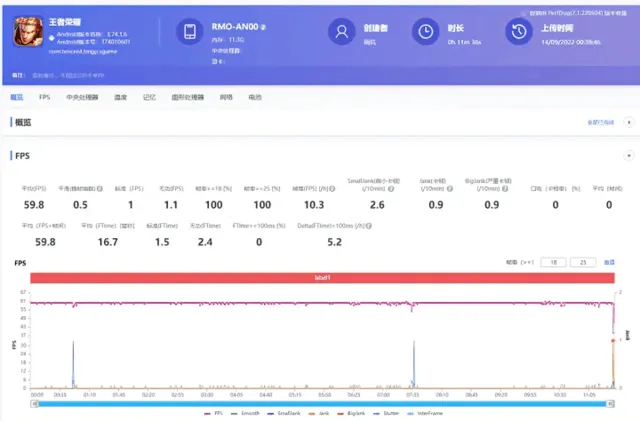Open the 中央处理器 tab
Screen dimensions: 640x421
pos(82,97)
